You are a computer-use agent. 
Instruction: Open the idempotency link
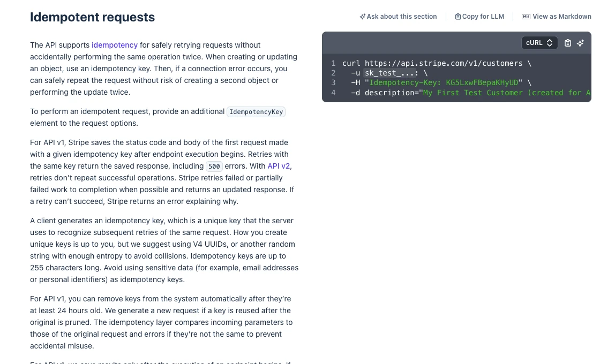(x=115, y=45)
